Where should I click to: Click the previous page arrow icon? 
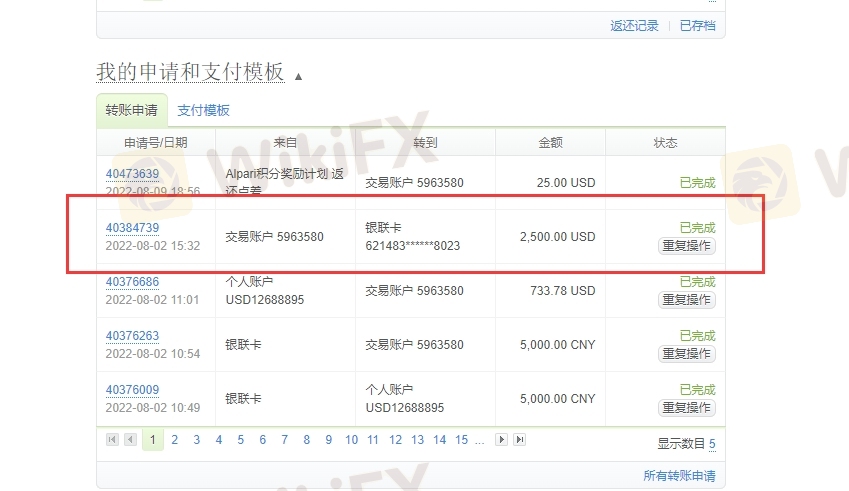point(130,440)
